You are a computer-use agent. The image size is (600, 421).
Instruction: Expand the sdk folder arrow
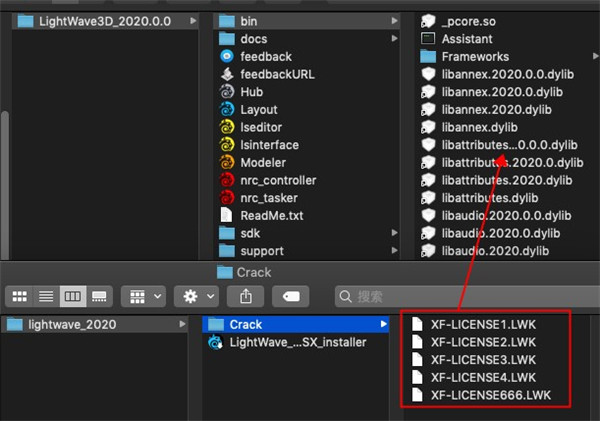(395, 233)
